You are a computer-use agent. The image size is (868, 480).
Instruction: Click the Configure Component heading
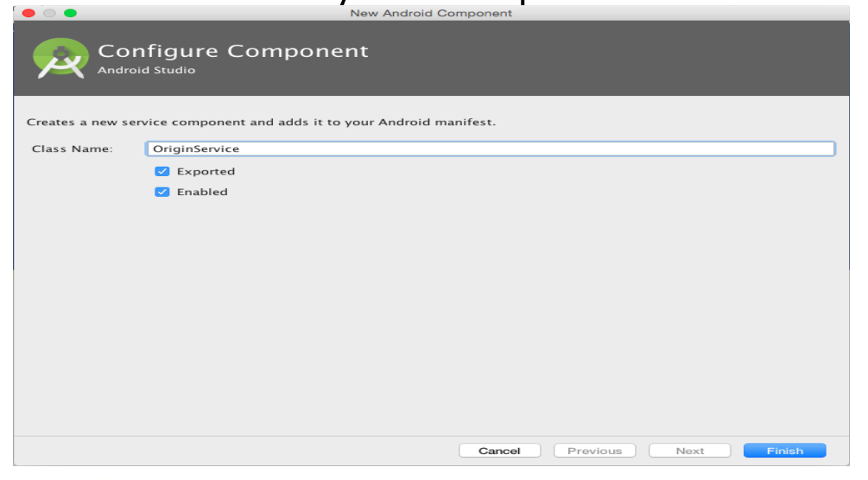[x=233, y=51]
